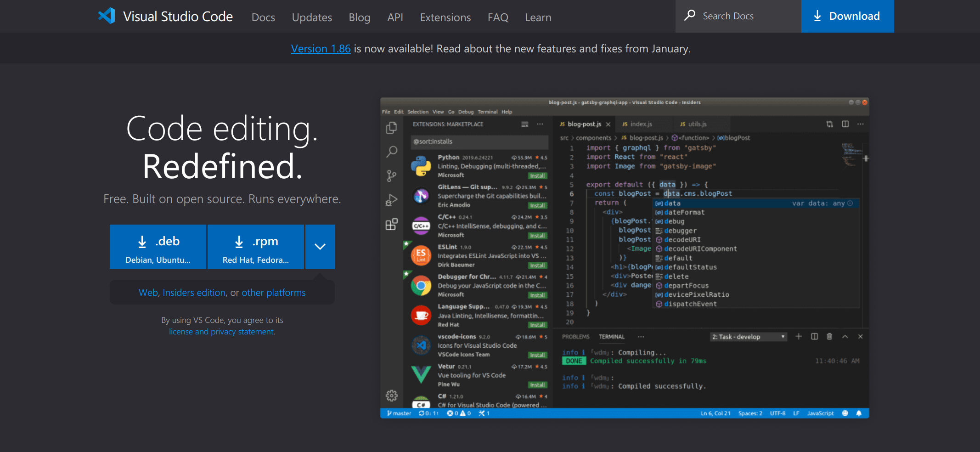Open the other platforms link

[274, 293]
